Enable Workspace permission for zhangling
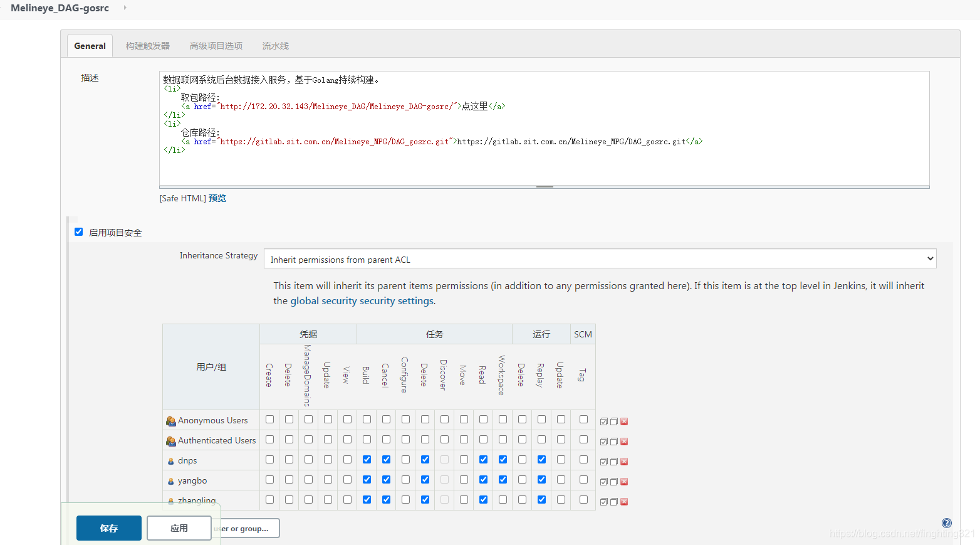The image size is (980, 545). pos(503,500)
